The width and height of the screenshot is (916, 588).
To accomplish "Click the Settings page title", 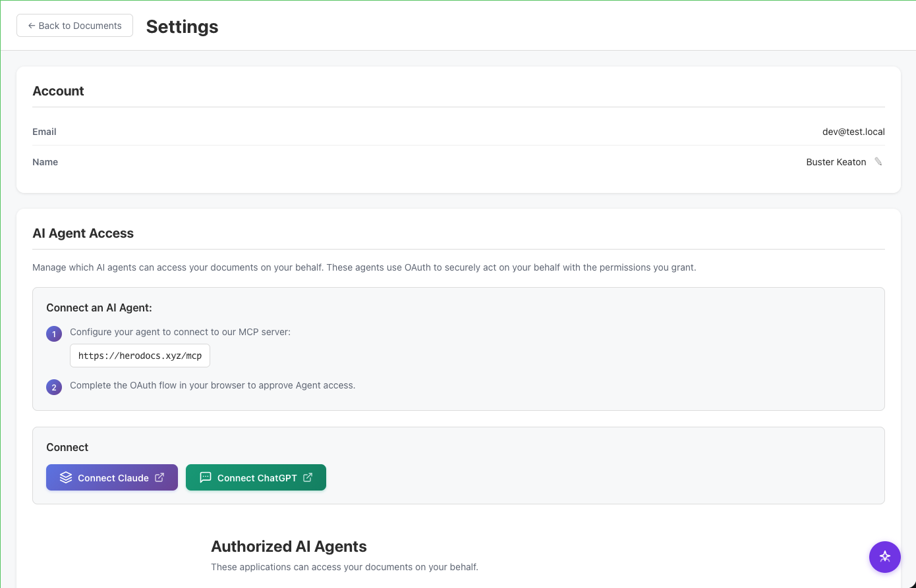I will pos(182,27).
